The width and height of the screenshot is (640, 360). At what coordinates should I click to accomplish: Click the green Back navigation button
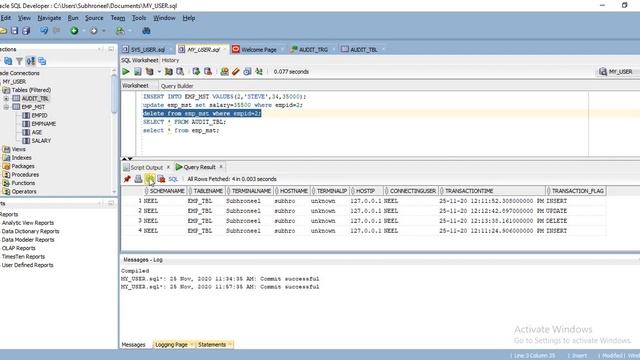(x=74, y=31)
